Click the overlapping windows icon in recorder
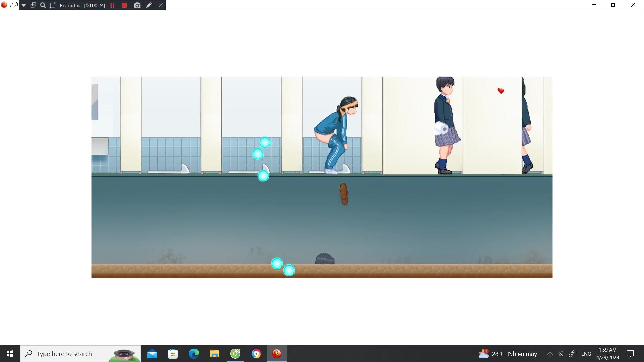This screenshot has height=362, width=644. [33, 5]
